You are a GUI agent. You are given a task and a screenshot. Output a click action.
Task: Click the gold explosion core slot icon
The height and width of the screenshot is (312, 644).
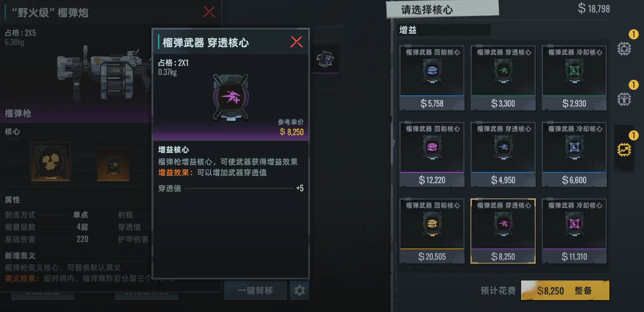coord(51,162)
